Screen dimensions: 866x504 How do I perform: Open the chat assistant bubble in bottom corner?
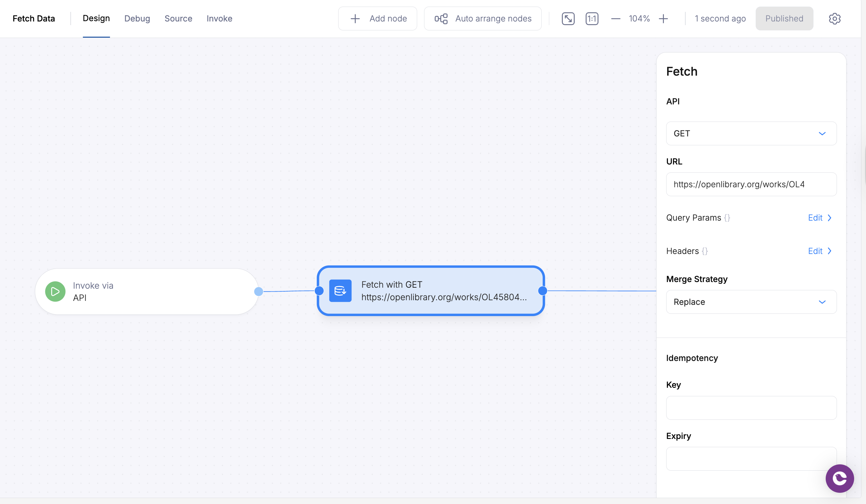pos(840,478)
